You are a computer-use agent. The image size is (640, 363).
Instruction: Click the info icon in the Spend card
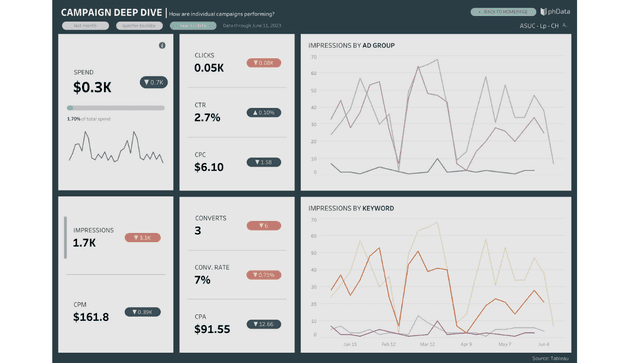(162, 45)
